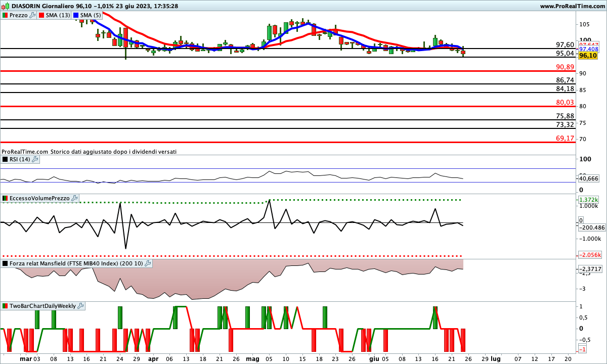This screenshot has height=364, width=607.
Task: Click Forza relat Mansfield wrench icon
Action: pyautogui.click(x=147, y=263)
